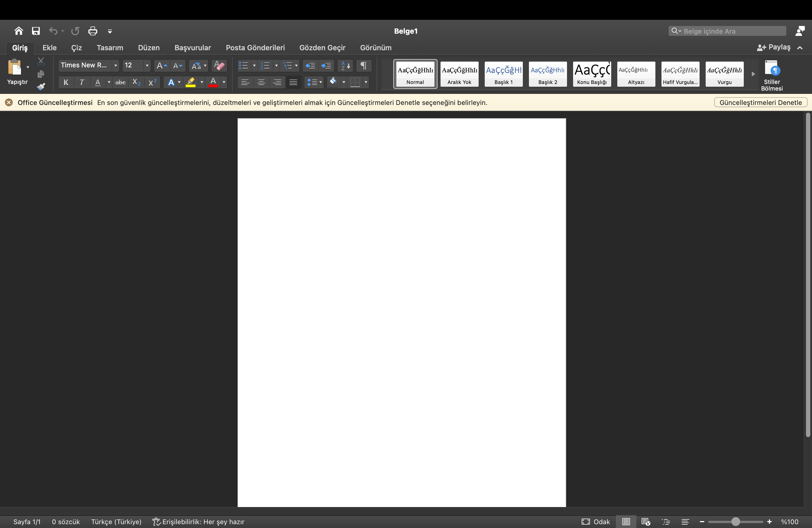Click the yellow text highlight color button
The image size is (812, 528).
coord(190,82)
